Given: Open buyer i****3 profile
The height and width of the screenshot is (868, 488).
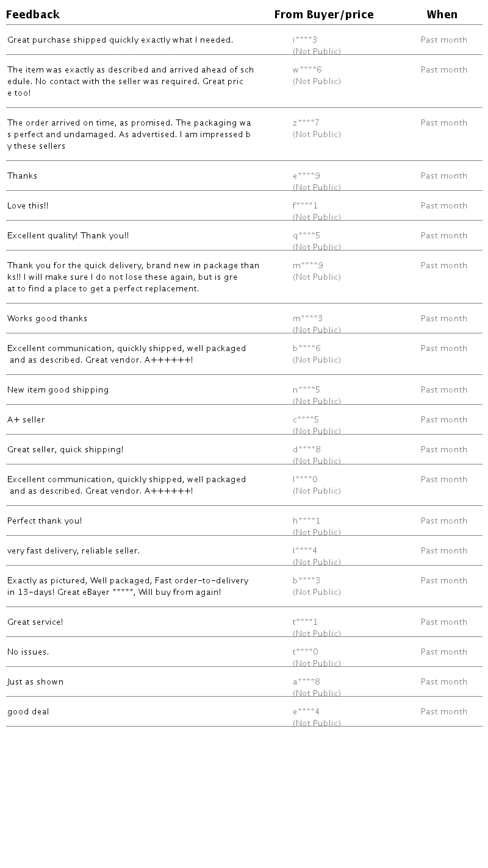Looking at the screenshot, I should [x=305, y=40].
